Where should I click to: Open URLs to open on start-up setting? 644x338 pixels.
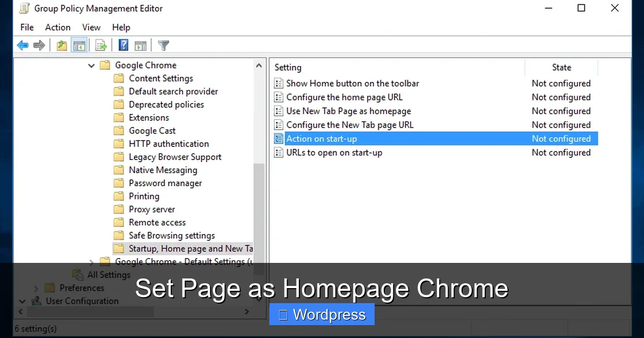[334, 152]
